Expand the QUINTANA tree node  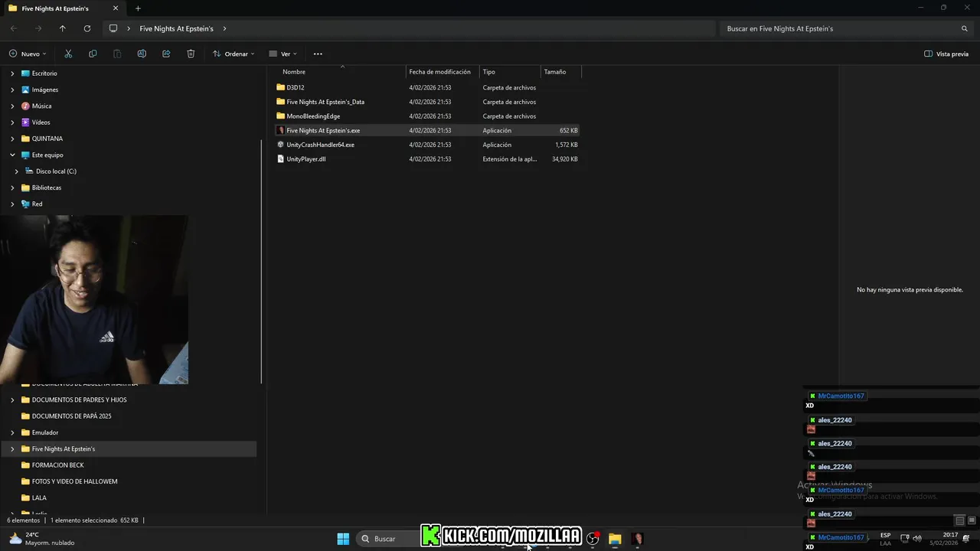tap(12, 139)
